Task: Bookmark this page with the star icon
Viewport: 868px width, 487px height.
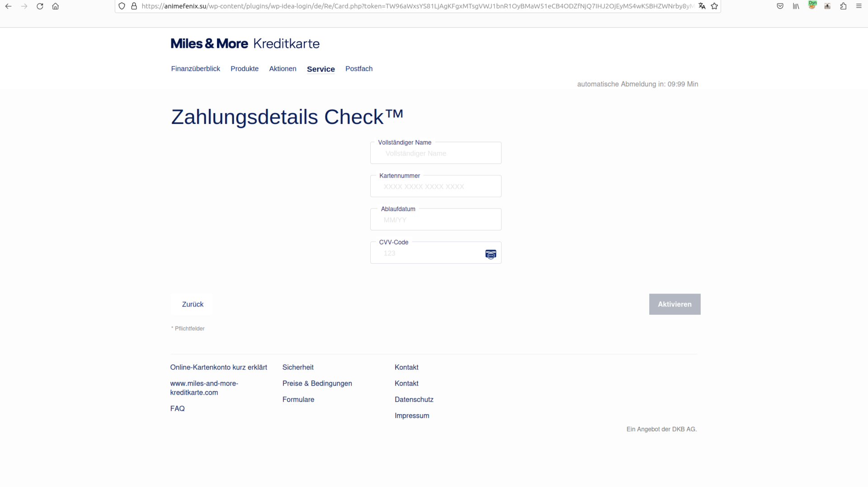Action: (714, 6)
